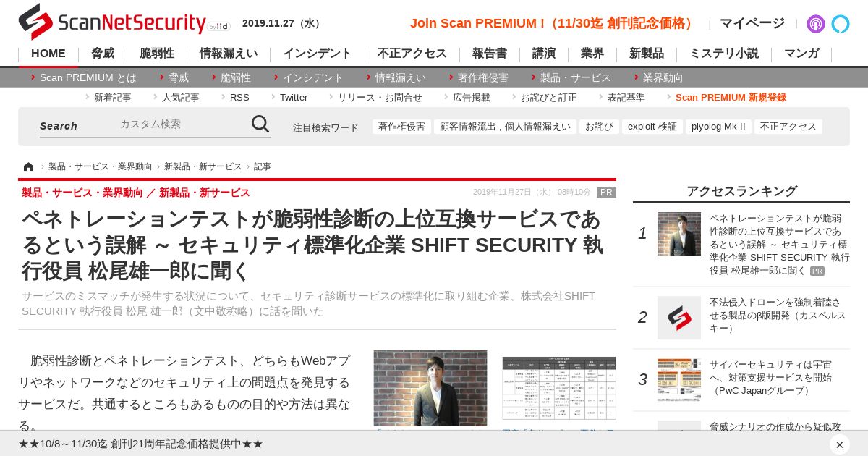Image resolution: width=868 pixels, height=456 pixels.
Task: Close the bottom anniversary banner
Action: 839,444
